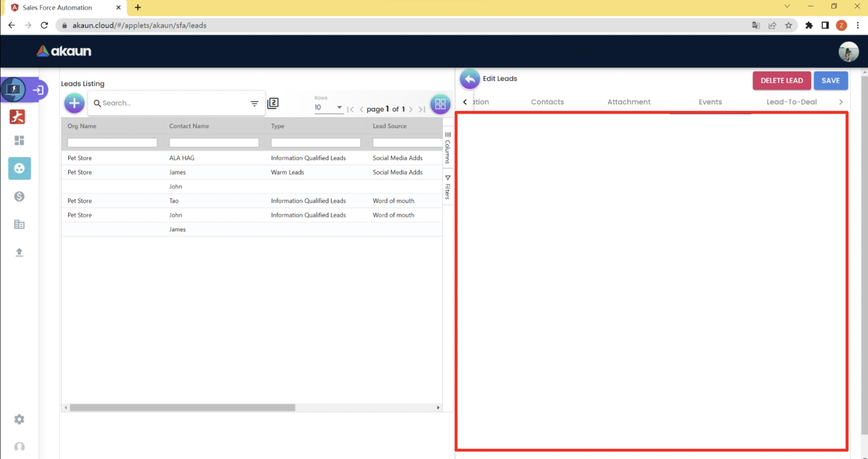Click the DELETE LEAD button
Viewport: 868px width, 459px height.
[x=781, y=80]
